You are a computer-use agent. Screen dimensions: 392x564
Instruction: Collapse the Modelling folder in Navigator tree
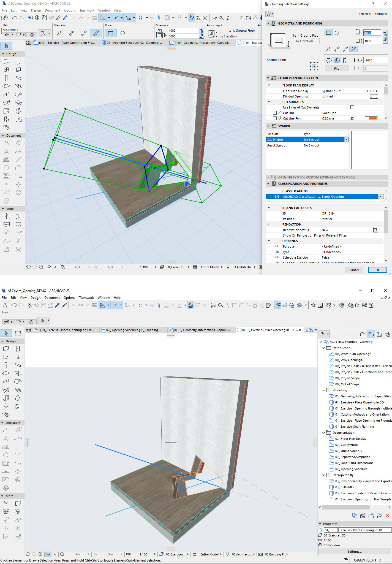pos(324,390)
